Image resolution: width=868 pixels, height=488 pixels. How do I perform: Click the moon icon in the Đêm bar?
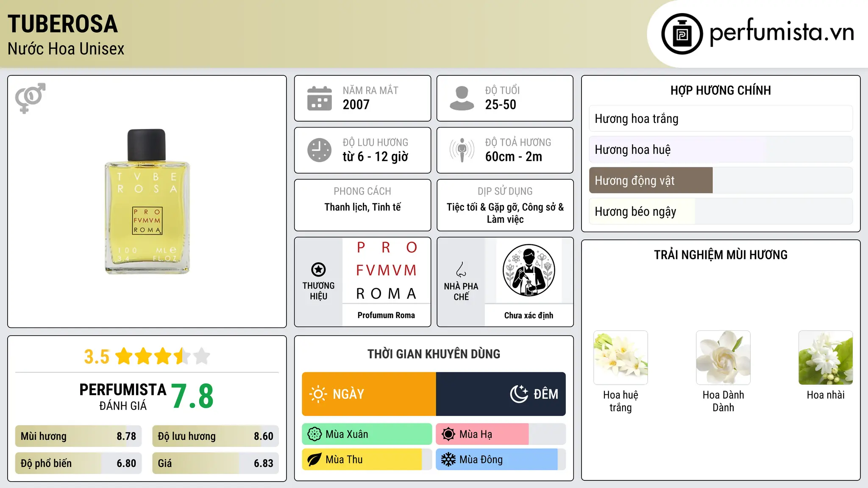(519, 394)
